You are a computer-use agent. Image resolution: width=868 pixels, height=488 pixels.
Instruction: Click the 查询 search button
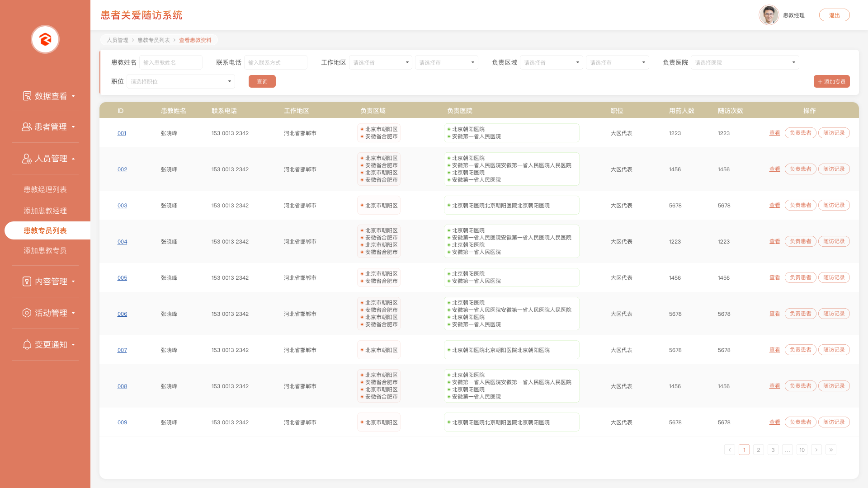coord(262,81)
